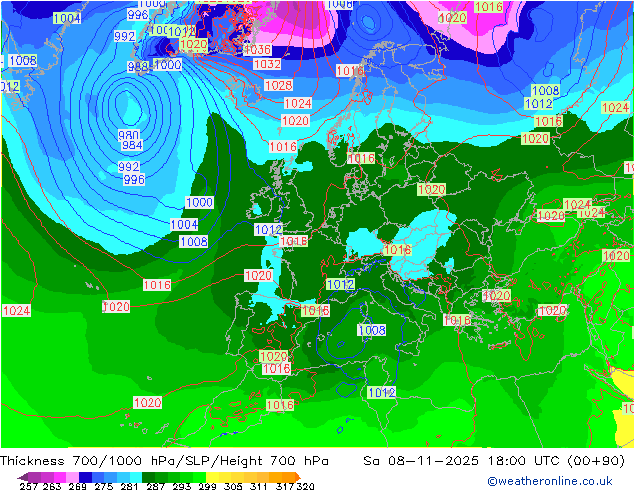Screen dimensions: 634x490
Task: Click the map title 'Thickness 700/1000 hPa/SLP/Height 700 hPa'
Action: point(164,461)
